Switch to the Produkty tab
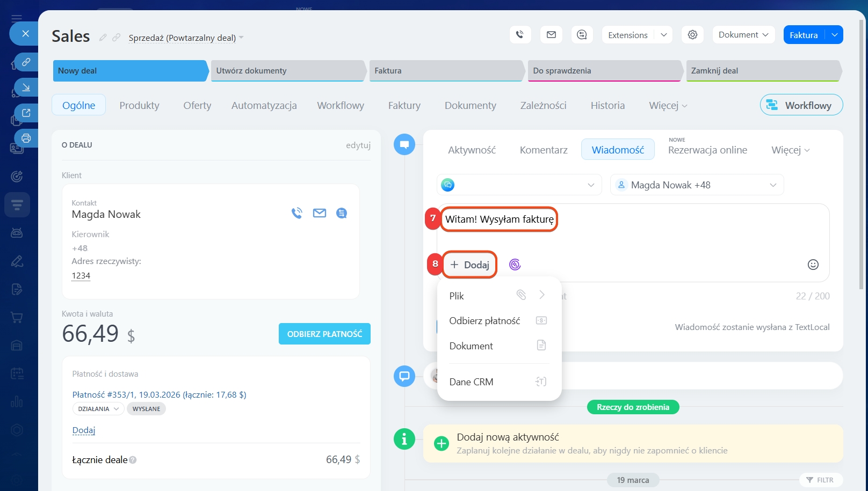Screen dimensions: 868x491 coord(139,105)
